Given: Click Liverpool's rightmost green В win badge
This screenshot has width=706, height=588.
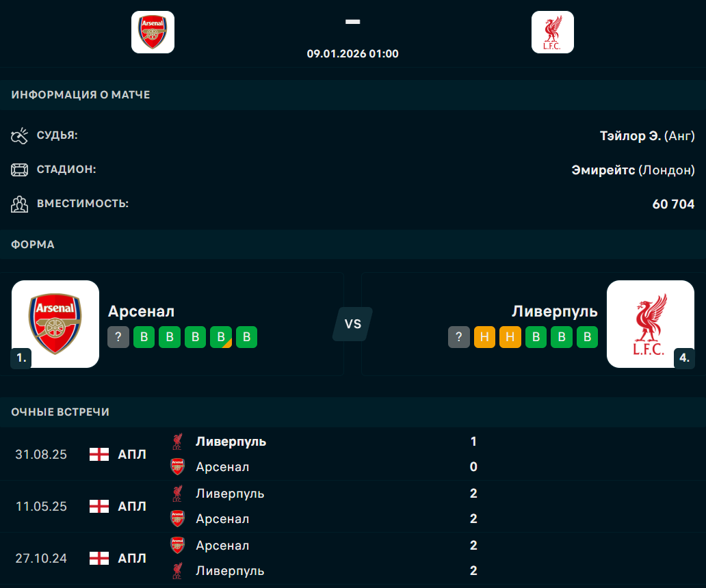Looking at the screenshot, I should click(x=587, y=337).
